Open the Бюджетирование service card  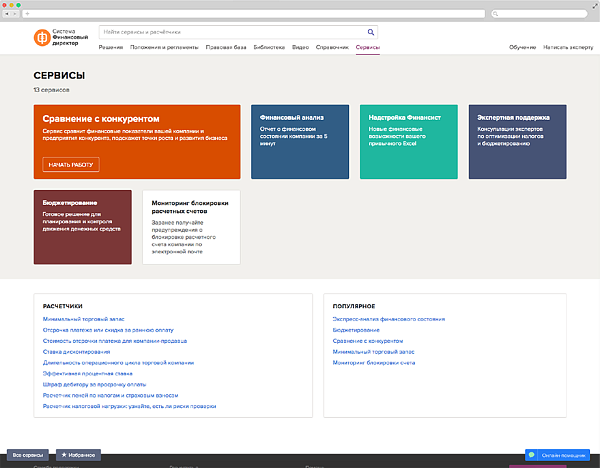point(83,227)
